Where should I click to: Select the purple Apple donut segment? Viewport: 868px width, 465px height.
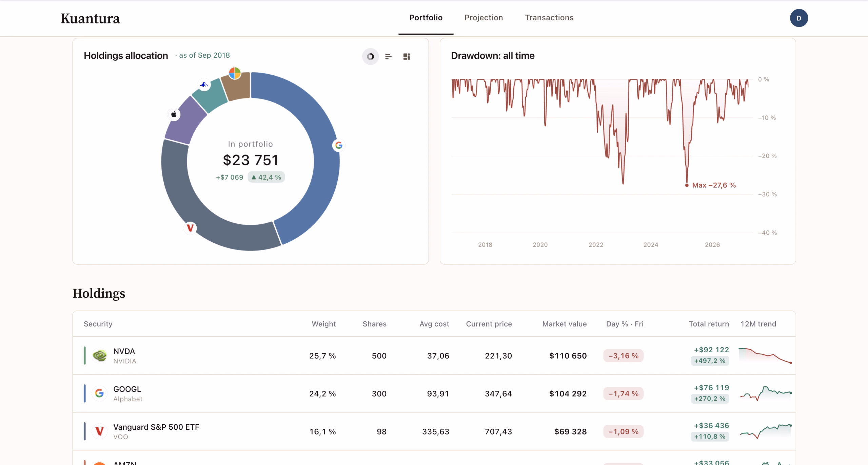(186, 120)
